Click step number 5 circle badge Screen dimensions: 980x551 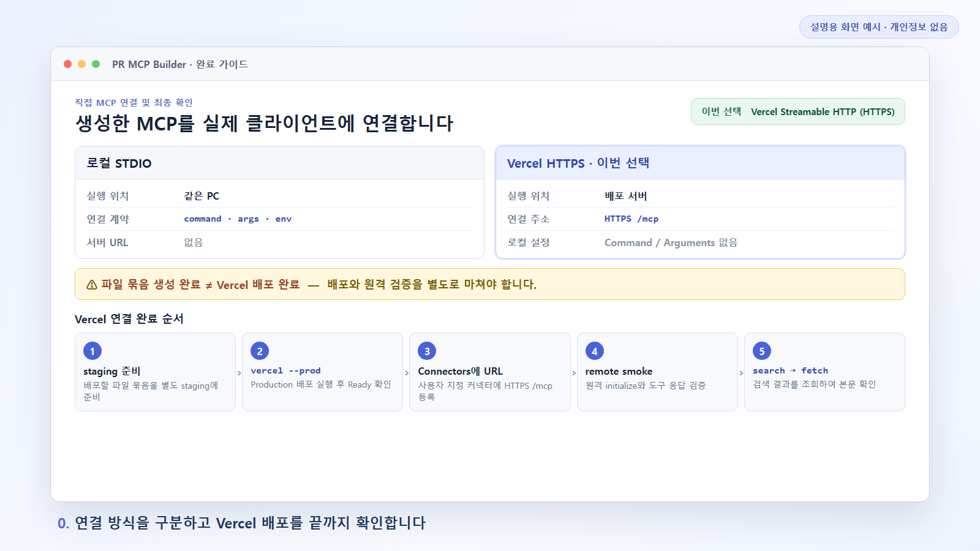pyautogui.click(x=761, y=351)
